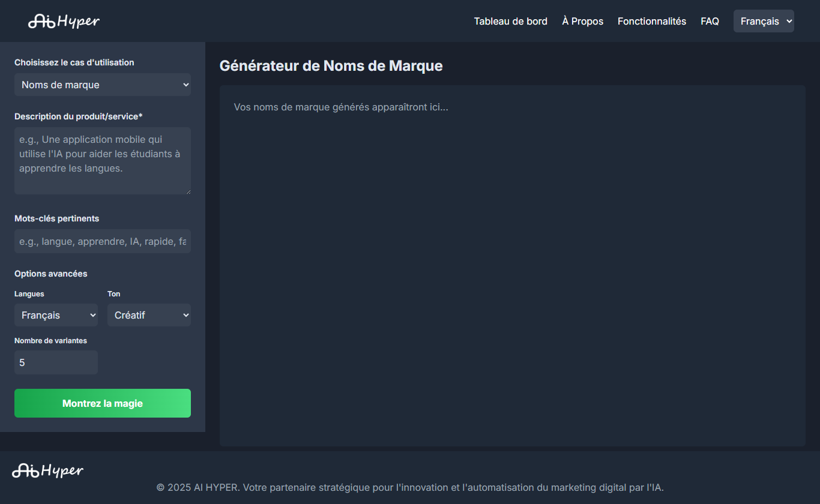Open the Ton dropdown set to Créatif
820x504 pixels.
(x=149, y=315)
